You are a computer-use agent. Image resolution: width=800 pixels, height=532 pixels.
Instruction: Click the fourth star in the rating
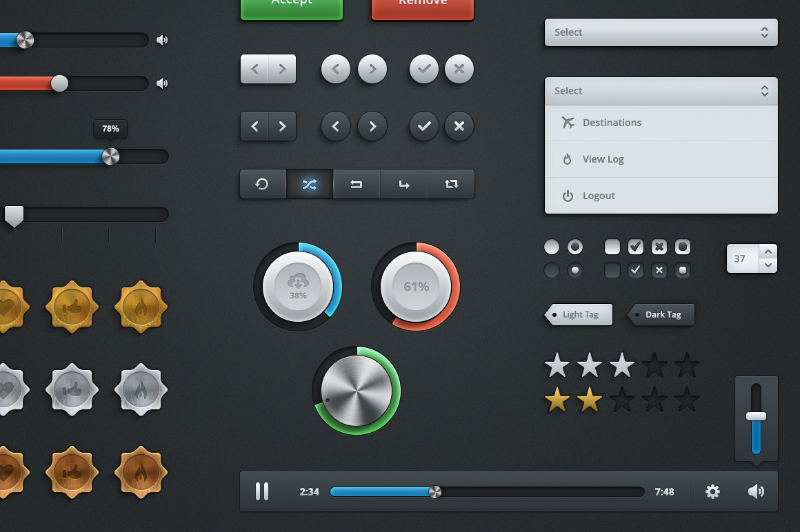[x=654, y=365]
